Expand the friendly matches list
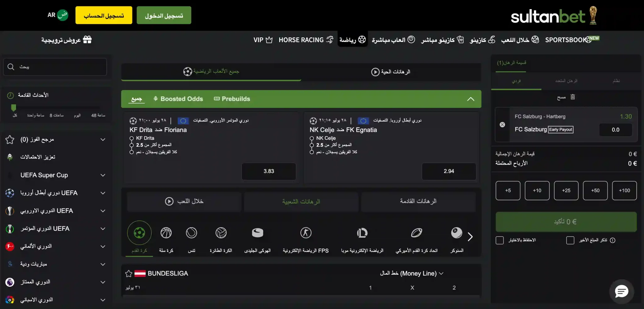The height and width of the screenshot is (309, 644). 103,264
